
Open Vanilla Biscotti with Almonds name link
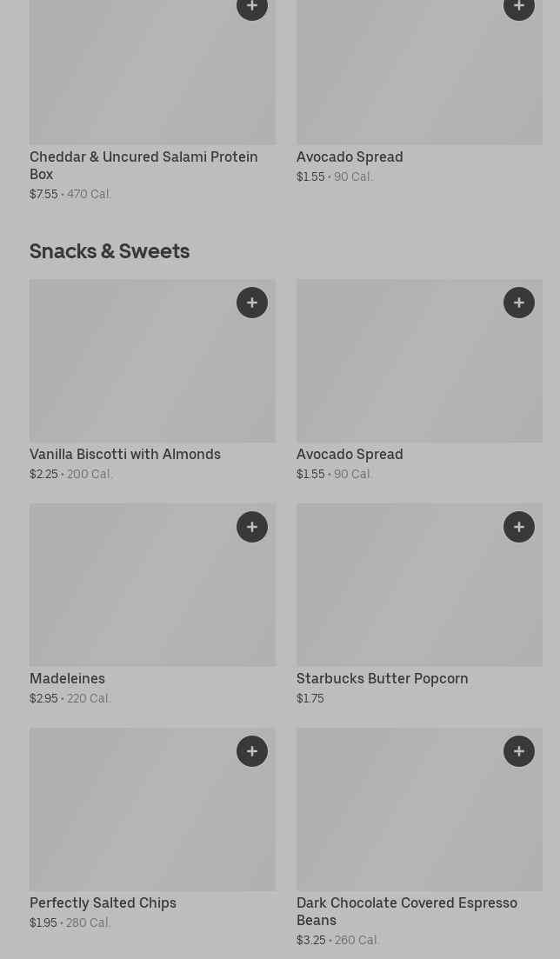tap(125, 454)
